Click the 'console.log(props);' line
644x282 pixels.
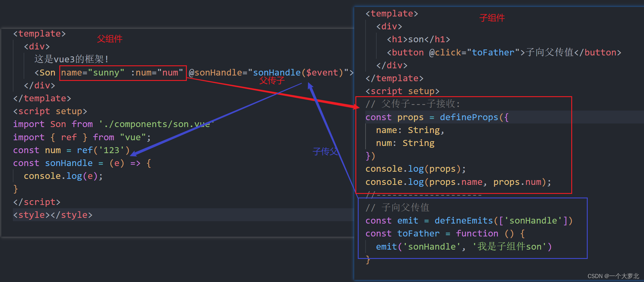[x=416, y=169]
